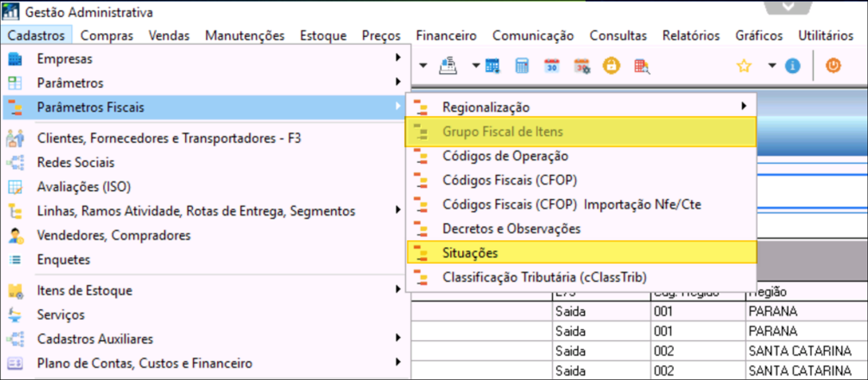868x380 pixels.
Task: Open the Financeiro menu
Action: click(446, 36)
